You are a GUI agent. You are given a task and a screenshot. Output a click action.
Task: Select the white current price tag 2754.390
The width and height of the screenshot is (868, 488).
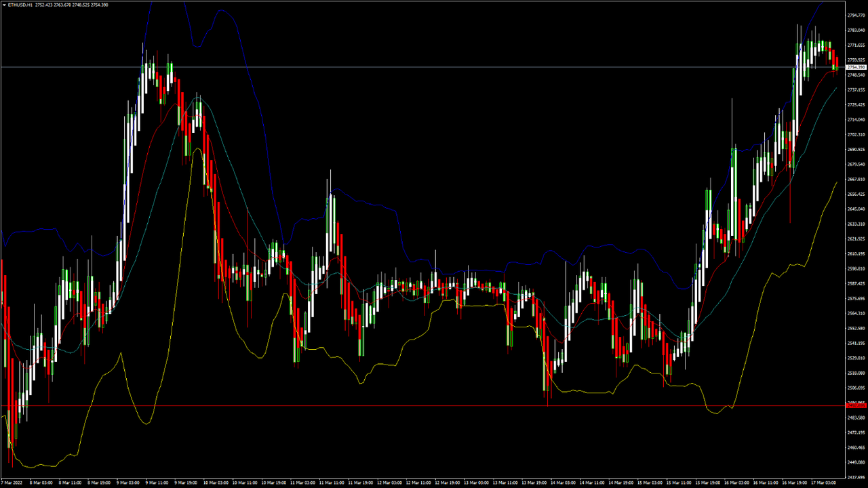(856, 67)
